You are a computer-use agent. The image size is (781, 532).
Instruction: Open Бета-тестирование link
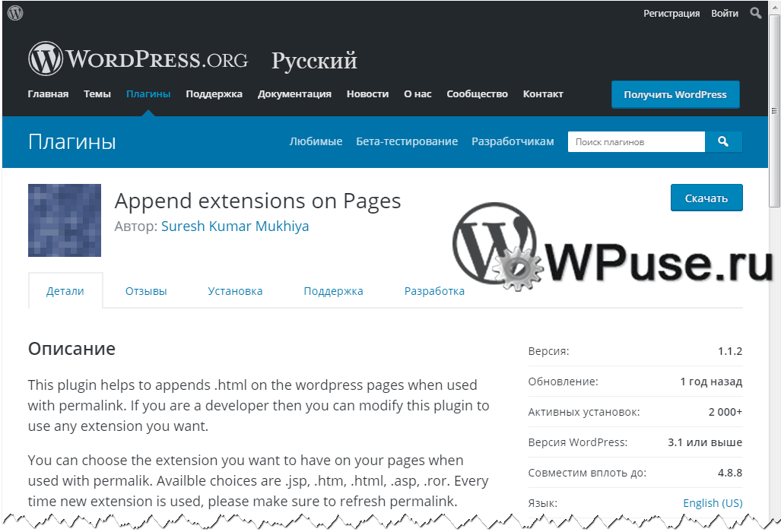point(407,141)
